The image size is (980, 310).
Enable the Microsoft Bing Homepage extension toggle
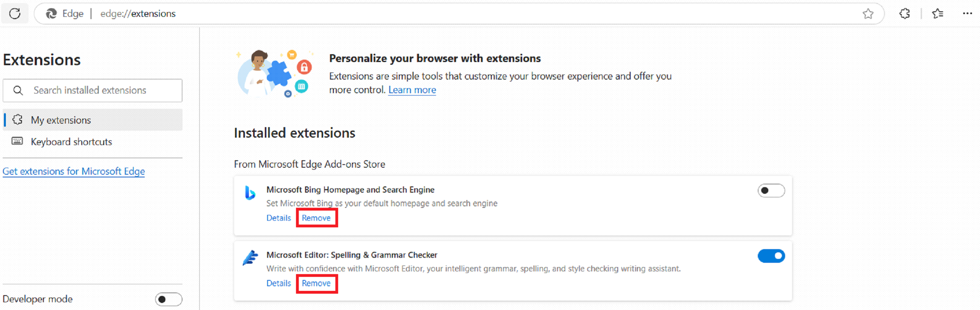[x=771, y=191]
